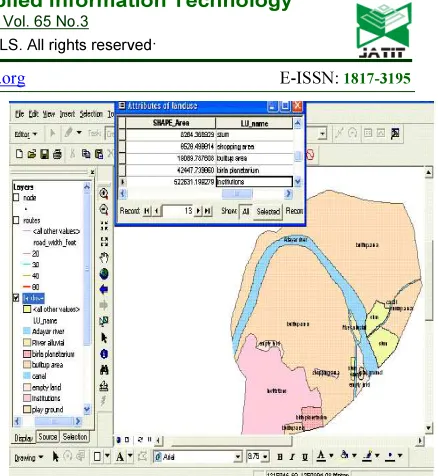Select the Pan hand tool

(104, 257)
